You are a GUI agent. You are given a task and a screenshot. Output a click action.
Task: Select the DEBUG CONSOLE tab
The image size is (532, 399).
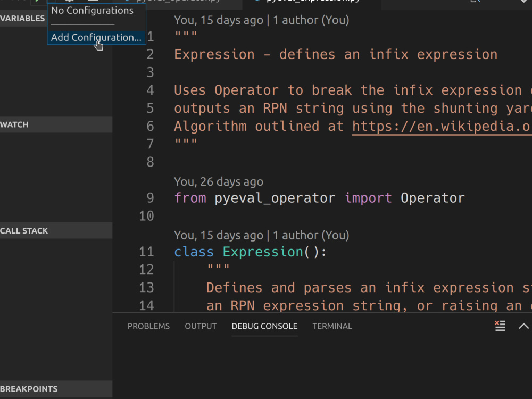[264, 326]
